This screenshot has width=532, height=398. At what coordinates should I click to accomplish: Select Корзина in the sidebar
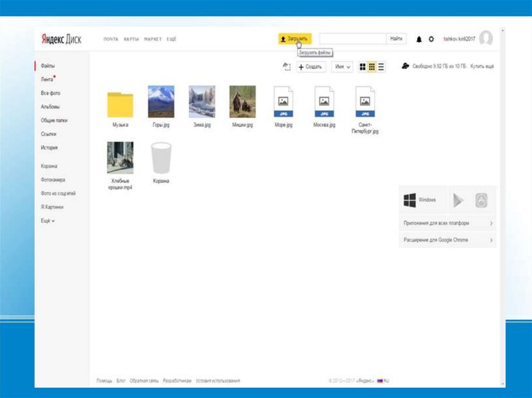click(x=49, y=166)
